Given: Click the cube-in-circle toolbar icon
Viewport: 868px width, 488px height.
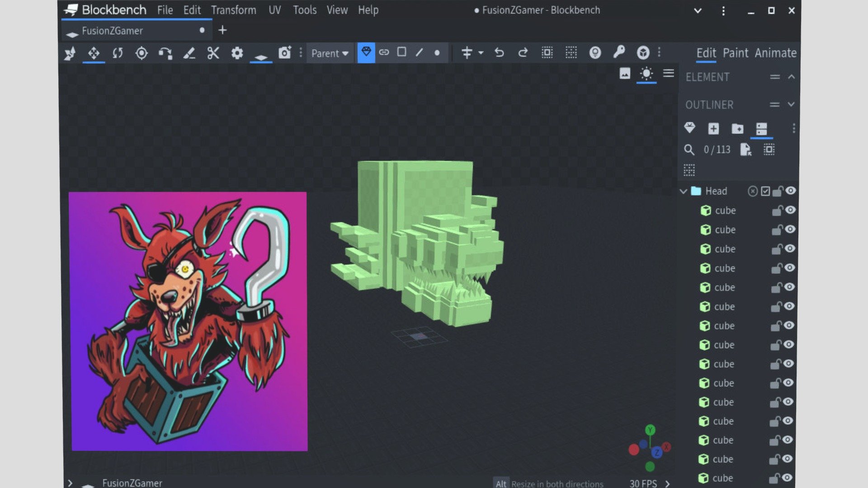Looking at the screenshot, I should click(643, 53).
